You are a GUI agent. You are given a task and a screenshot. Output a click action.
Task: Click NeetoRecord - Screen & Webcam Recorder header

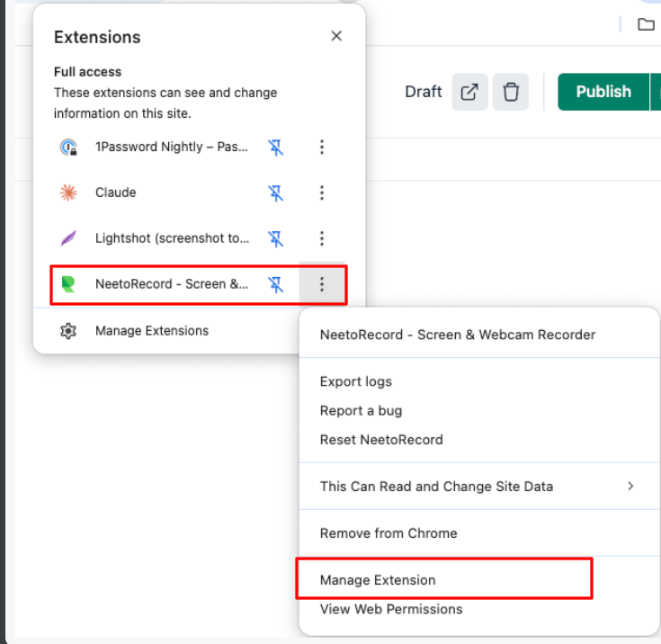coord(458,335)
